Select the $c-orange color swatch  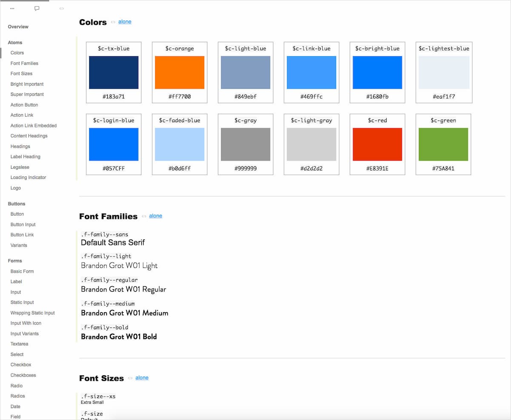pyautogui.click(x=179, y=72)
